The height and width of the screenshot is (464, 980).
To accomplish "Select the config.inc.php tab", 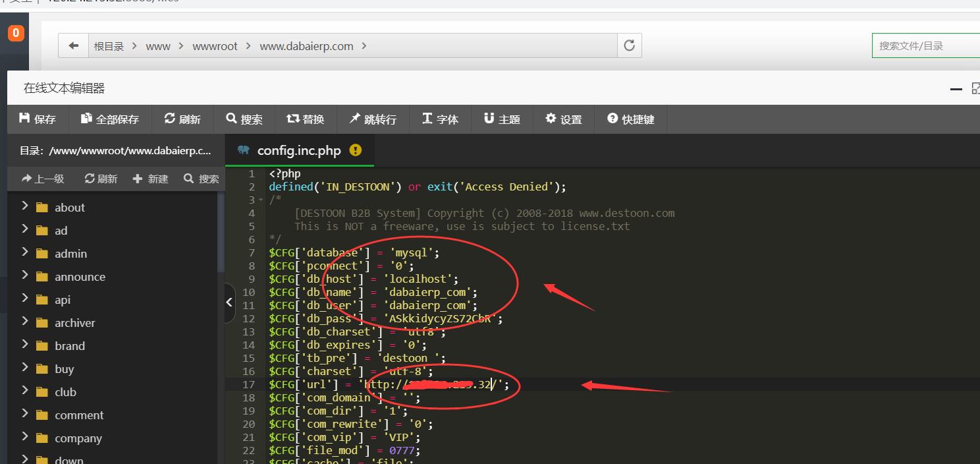I will coord(299,150).
